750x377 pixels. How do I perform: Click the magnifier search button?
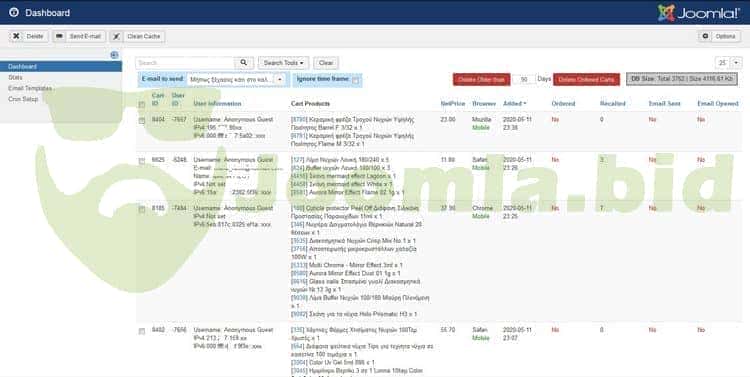243,63
